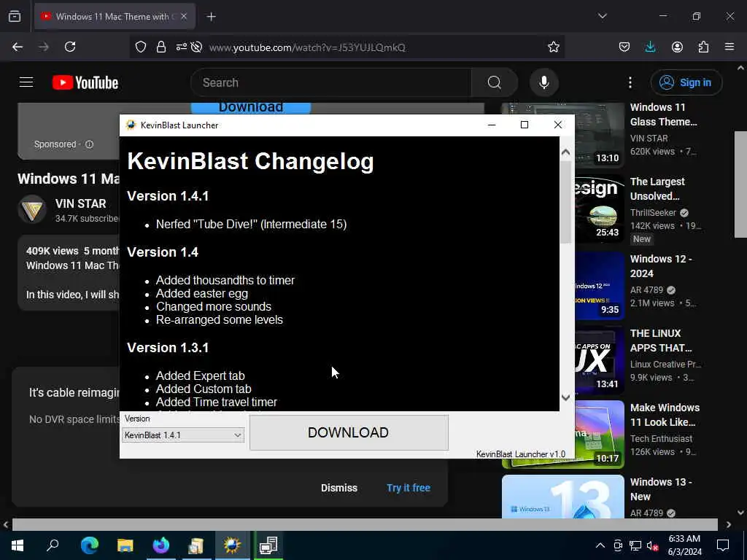Click the YouTube Sign in button
Viewport: 747px width, 560px height.
(686, 82)
